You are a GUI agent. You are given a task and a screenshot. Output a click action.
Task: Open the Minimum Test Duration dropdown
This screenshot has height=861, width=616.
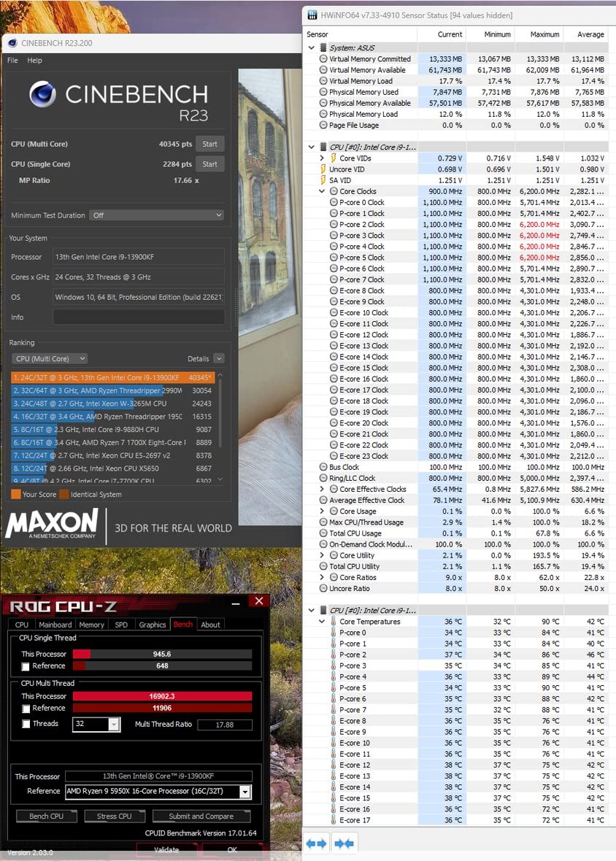click(156, 215)
